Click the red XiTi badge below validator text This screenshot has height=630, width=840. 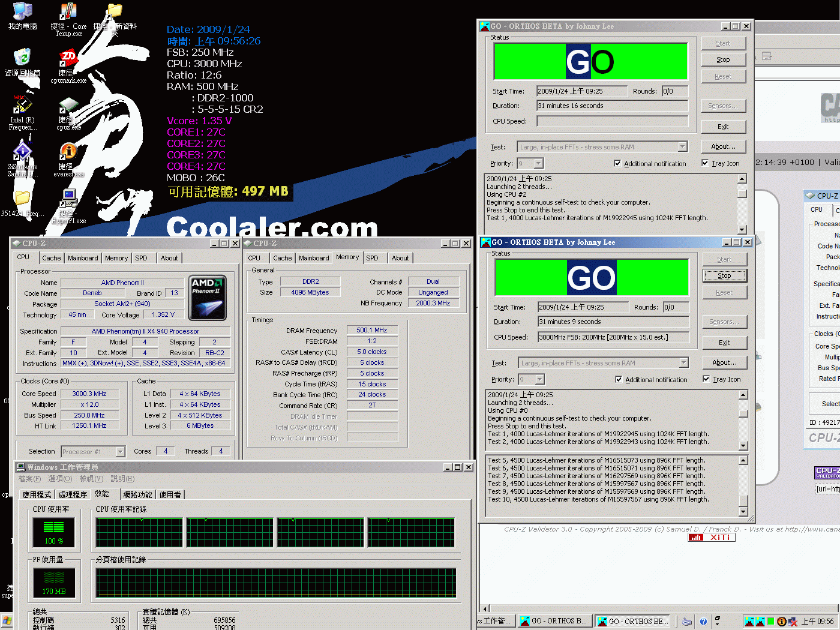712,538
